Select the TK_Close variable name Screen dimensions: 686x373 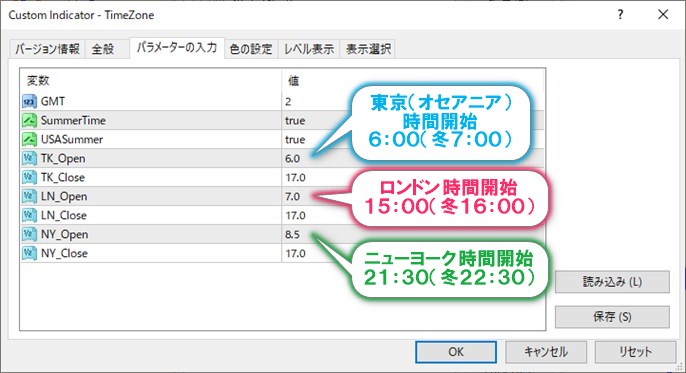click(x=63, y=178)
